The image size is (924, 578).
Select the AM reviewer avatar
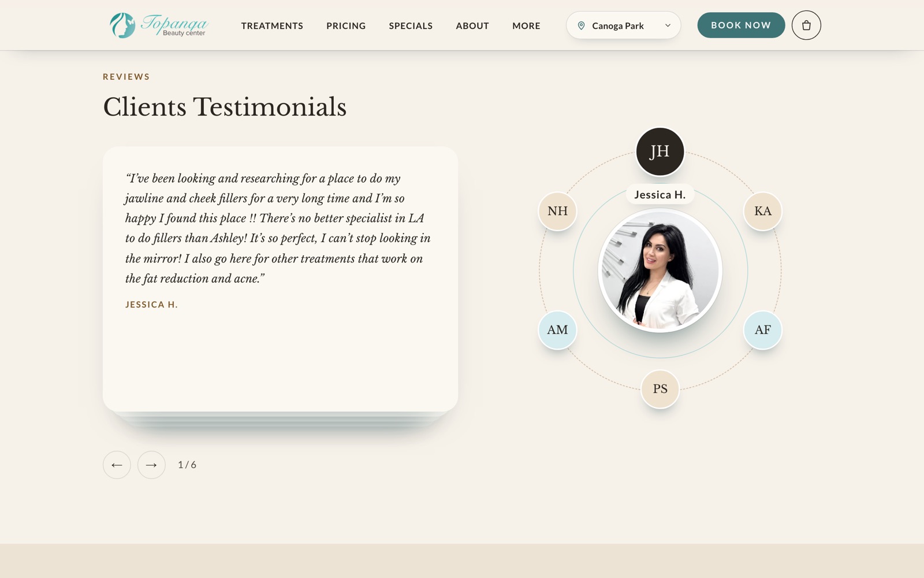557,330
